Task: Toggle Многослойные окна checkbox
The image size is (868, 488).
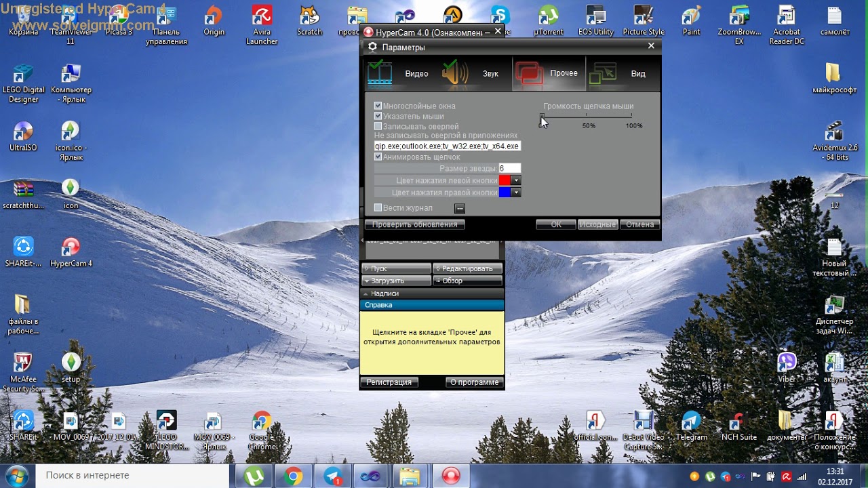Action: coord(378,106)
